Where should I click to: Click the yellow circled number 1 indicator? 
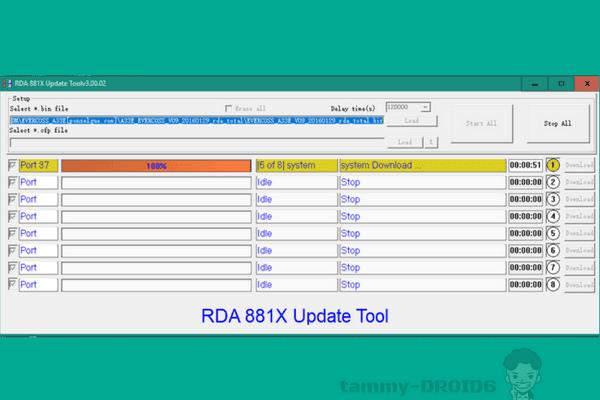pos(553,165)
